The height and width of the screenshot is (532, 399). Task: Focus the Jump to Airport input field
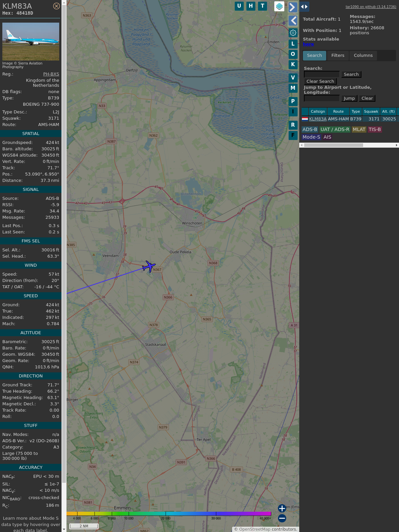(322, 98)
